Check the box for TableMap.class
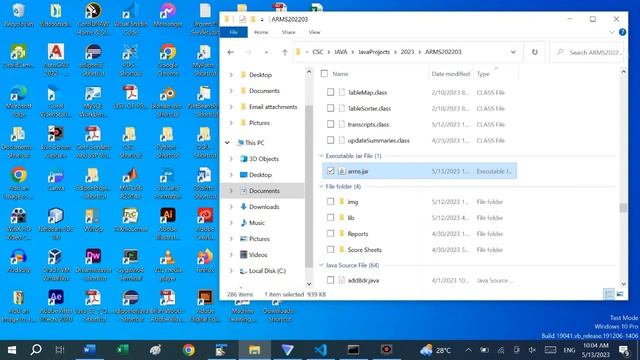 coord(331,92)
